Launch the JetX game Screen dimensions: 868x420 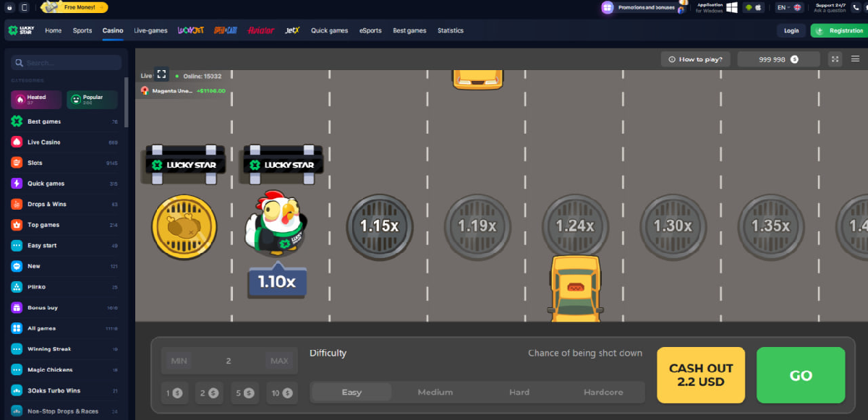[x=292, y=30]
